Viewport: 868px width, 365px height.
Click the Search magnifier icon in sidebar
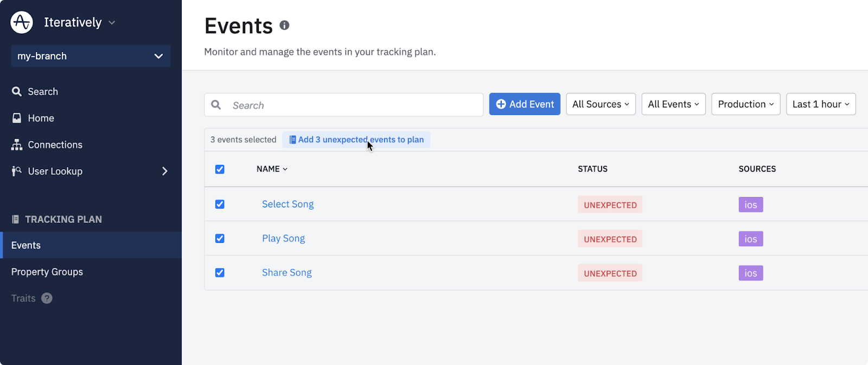pyautogui.click(x=17, y=92)
